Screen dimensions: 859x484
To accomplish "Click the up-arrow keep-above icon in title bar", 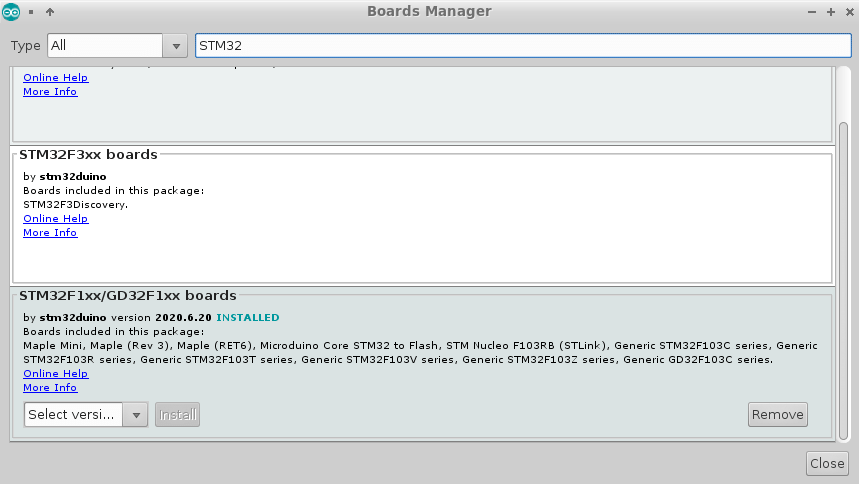I will pyautogui.click(x=50, y=12).
